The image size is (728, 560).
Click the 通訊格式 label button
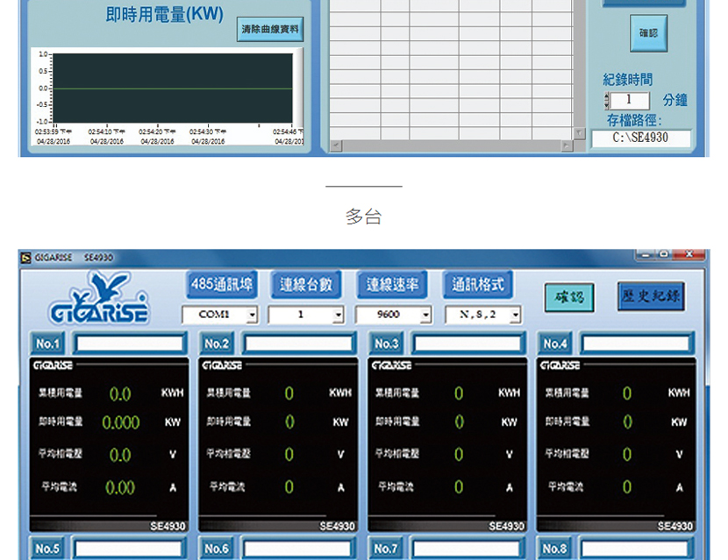(478, 284)
